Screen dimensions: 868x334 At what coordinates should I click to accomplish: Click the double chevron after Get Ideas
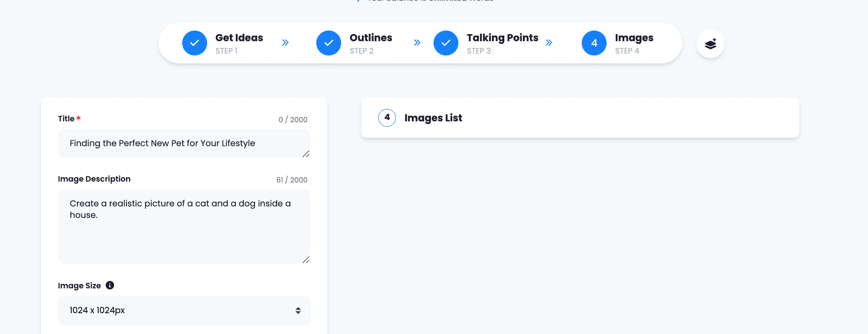coord(285,43)
